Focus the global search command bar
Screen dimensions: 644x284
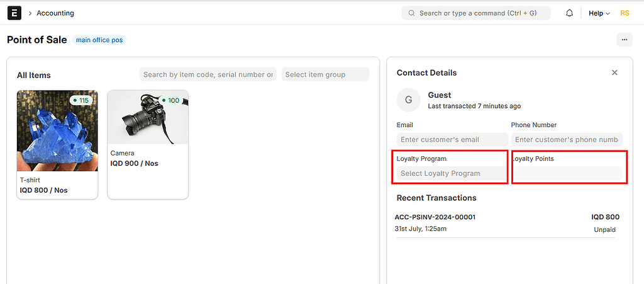point(476,13)
